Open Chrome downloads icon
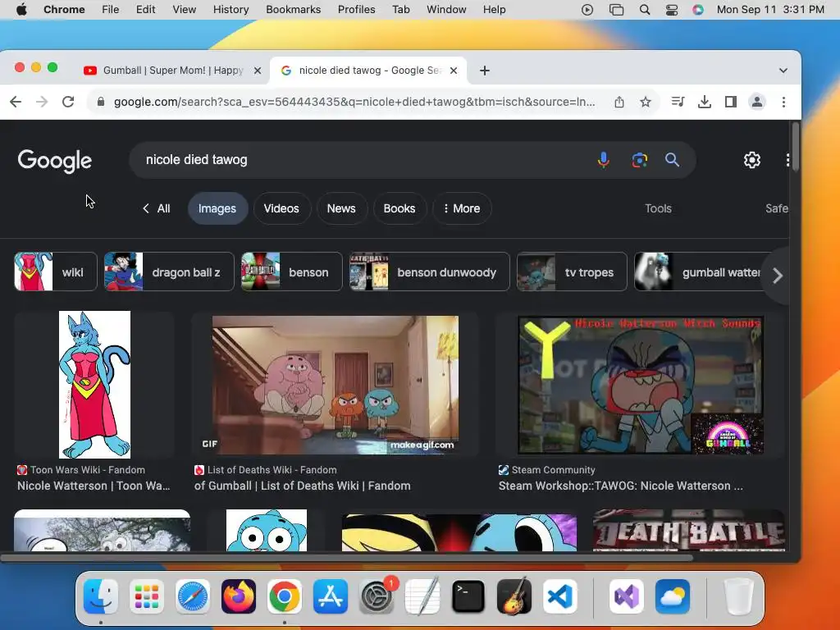The image size is (840, 630). [x=705, y=102]
